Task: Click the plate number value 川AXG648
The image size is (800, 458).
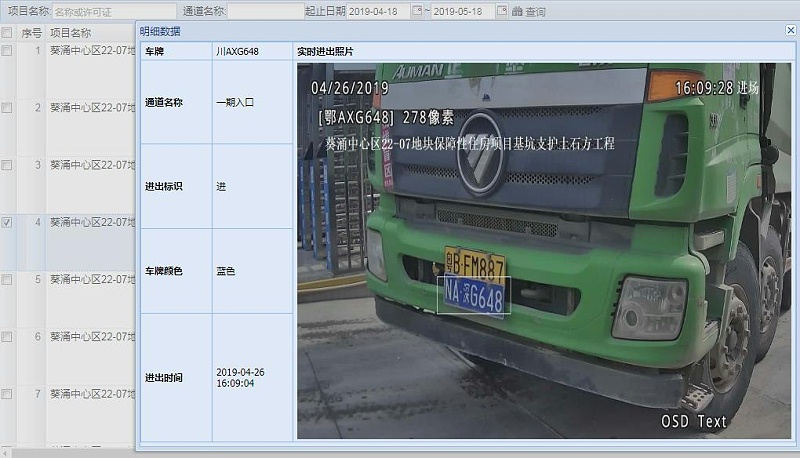Action: point(237,52)
